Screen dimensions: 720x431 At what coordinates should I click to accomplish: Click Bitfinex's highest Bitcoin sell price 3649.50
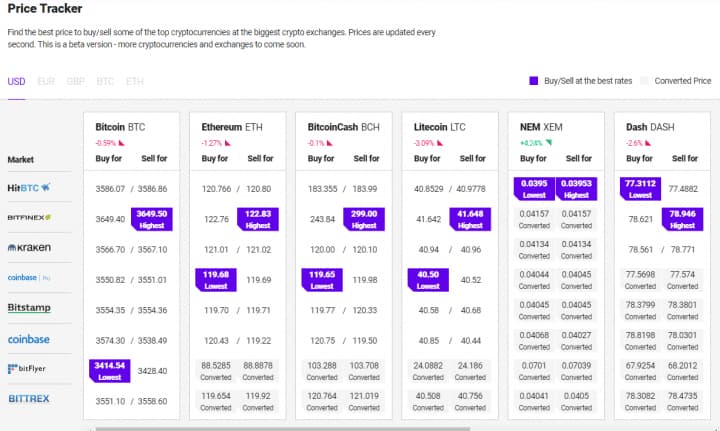154,218
